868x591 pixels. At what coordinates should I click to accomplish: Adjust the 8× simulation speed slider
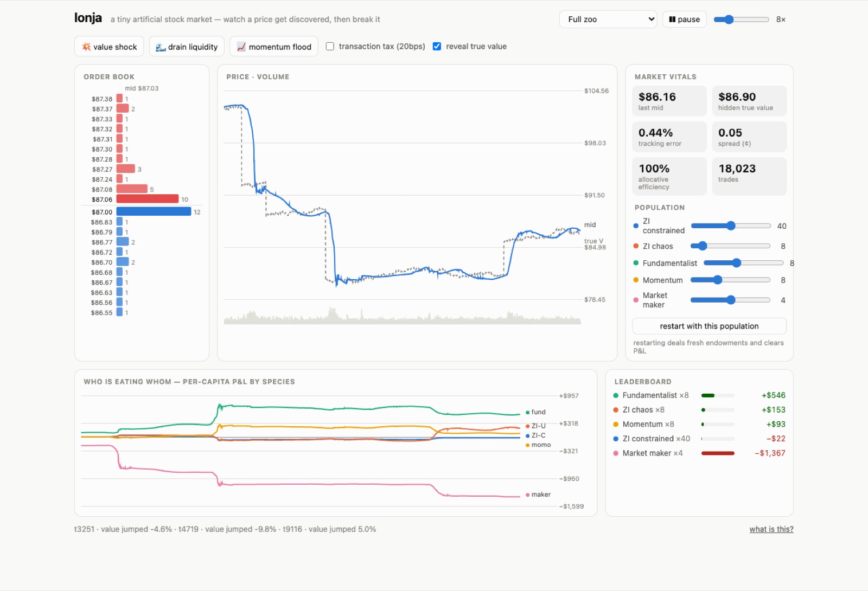[741, 20]
